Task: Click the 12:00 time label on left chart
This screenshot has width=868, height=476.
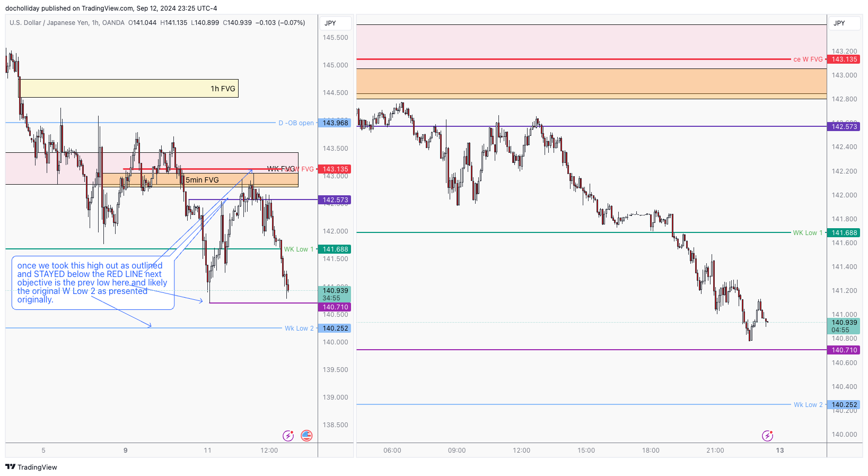Action: click(269, 451)
